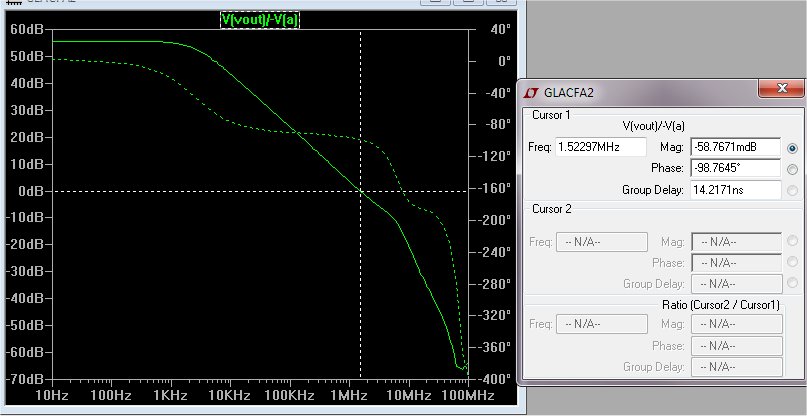
Task: Click the 40° label on phase axis
Action: click(x=500, y=29)
